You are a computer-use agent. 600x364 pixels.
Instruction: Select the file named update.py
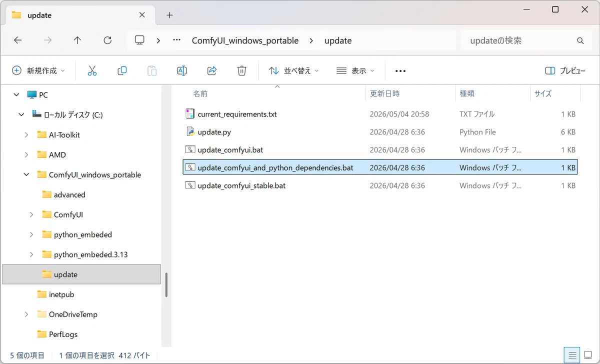[214, 132]
